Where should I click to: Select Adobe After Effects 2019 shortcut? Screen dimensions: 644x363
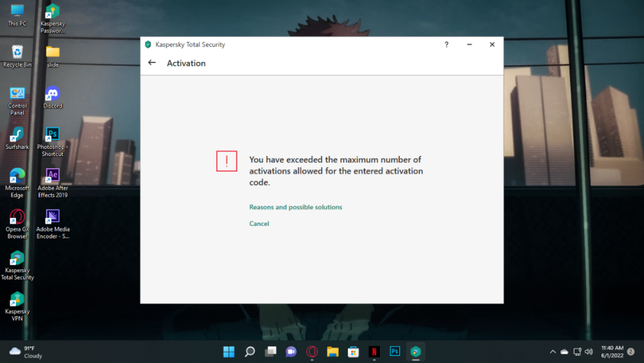click(x=52, y=182)
